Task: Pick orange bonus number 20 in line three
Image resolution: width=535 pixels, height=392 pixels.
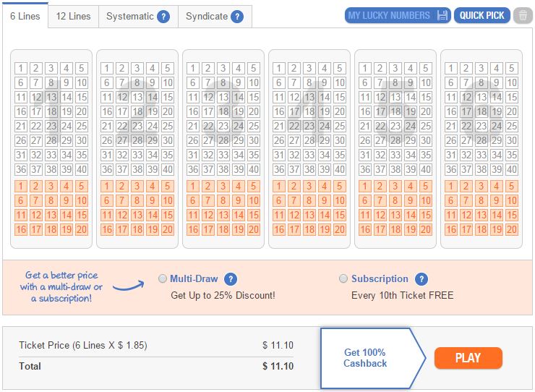Action: (x=254, y=229)
